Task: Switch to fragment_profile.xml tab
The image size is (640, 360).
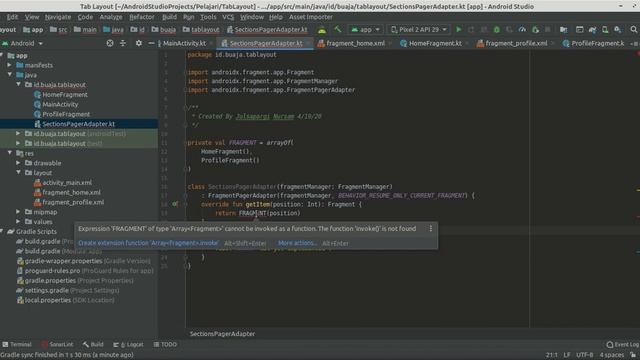Action: (x=516, y=43)
